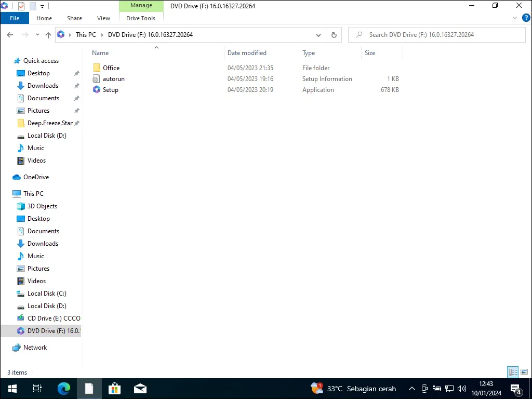Open the Drive Tools ribbon tab
Image resolution: width=532 pixels, height=399 pixels.
pos(141,18)
